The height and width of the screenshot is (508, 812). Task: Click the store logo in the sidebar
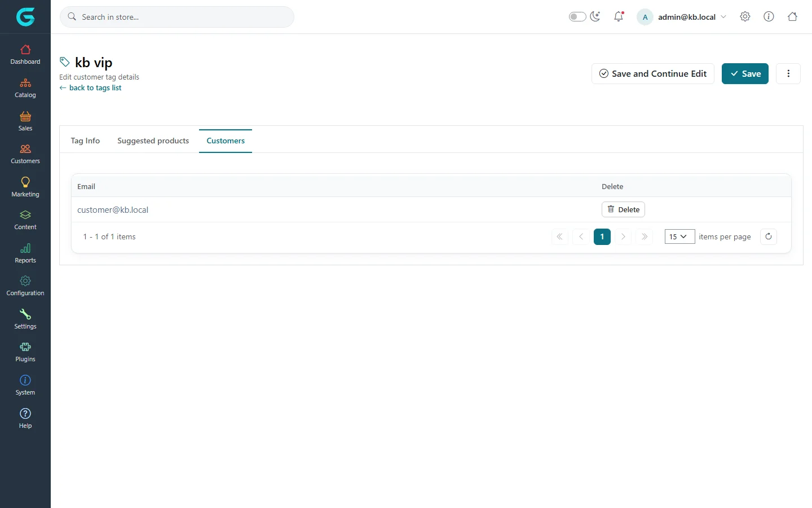25,17
